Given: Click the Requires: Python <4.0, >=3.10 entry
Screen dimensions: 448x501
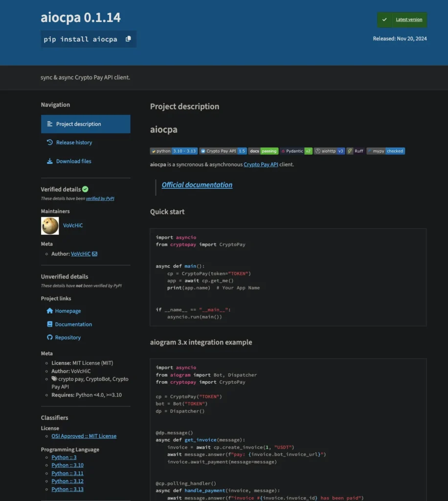Looking at the screenshot, I should click(87, 395).
